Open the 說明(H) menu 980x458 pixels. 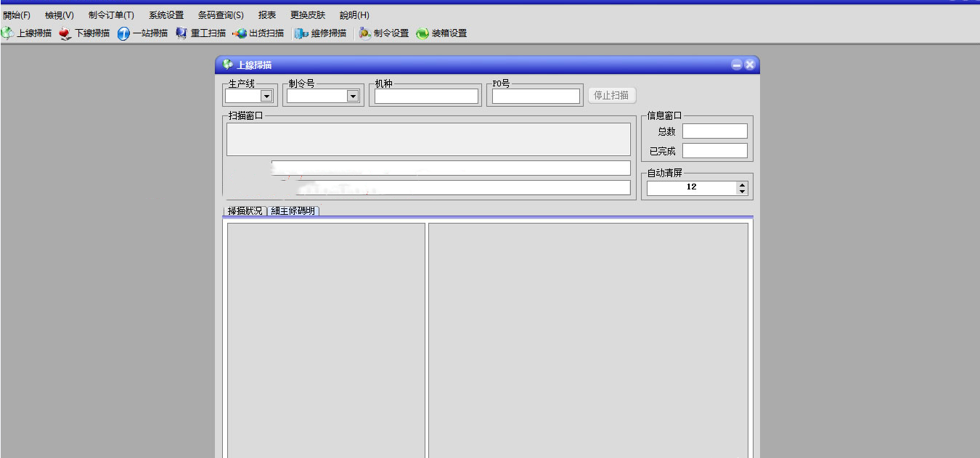click(x=354, y=15)
